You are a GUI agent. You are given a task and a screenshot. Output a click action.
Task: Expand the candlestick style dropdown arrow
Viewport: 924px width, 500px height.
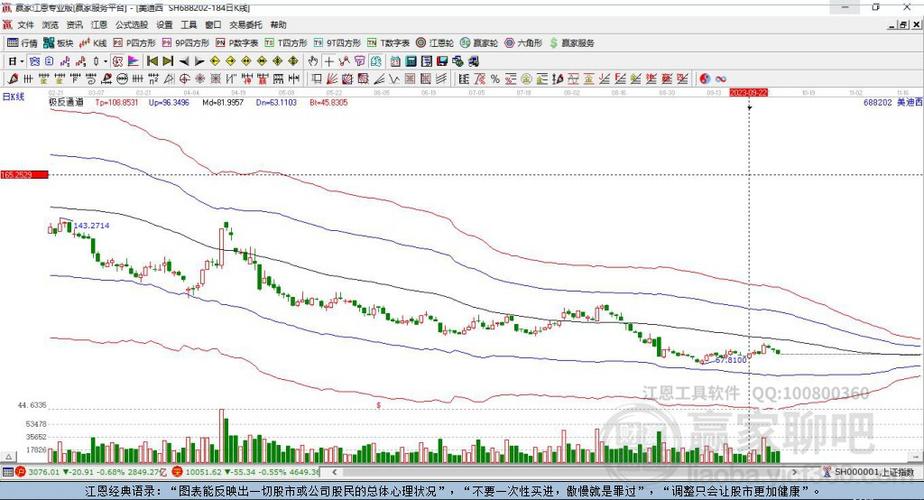[105, 61]
